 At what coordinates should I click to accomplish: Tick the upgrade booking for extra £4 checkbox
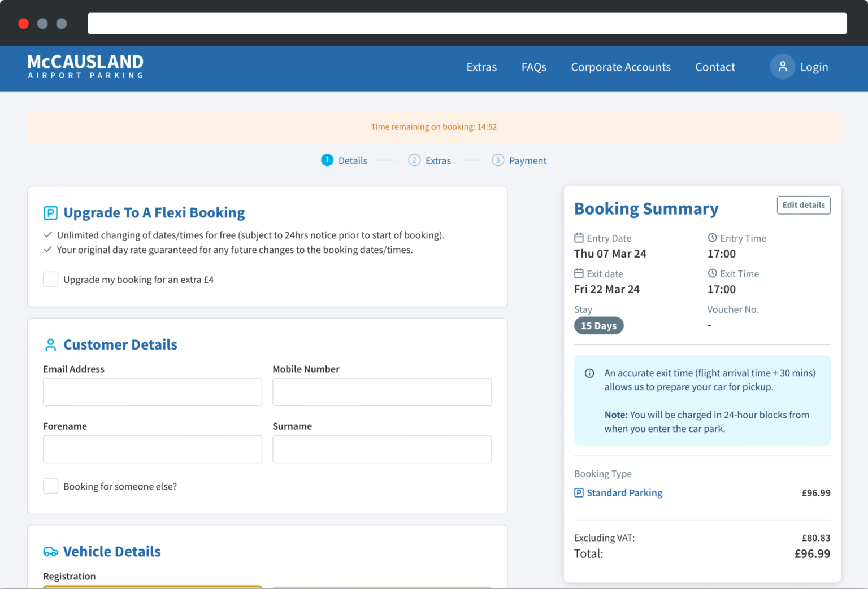(x=51, y=279)
